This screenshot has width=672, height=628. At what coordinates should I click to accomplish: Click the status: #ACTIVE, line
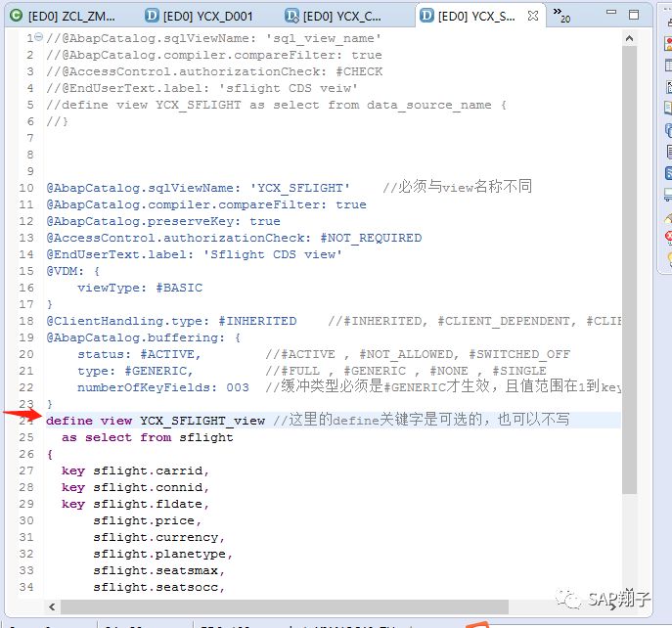pos(139,355)
